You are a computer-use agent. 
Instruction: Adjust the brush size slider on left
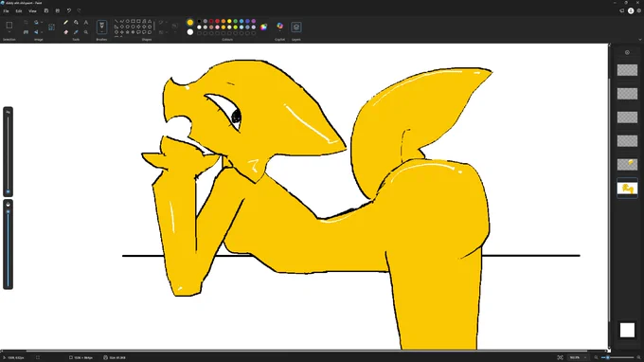tap(8, 152)
